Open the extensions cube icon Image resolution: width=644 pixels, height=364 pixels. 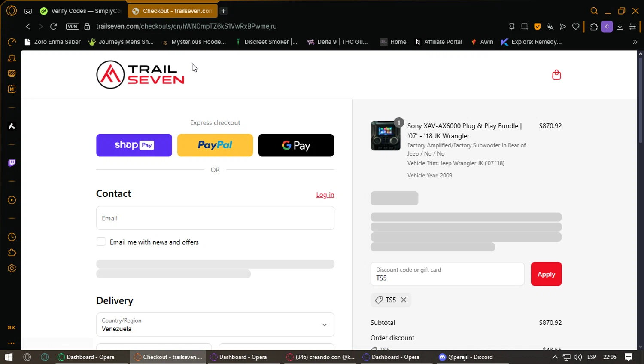[594, 27]
